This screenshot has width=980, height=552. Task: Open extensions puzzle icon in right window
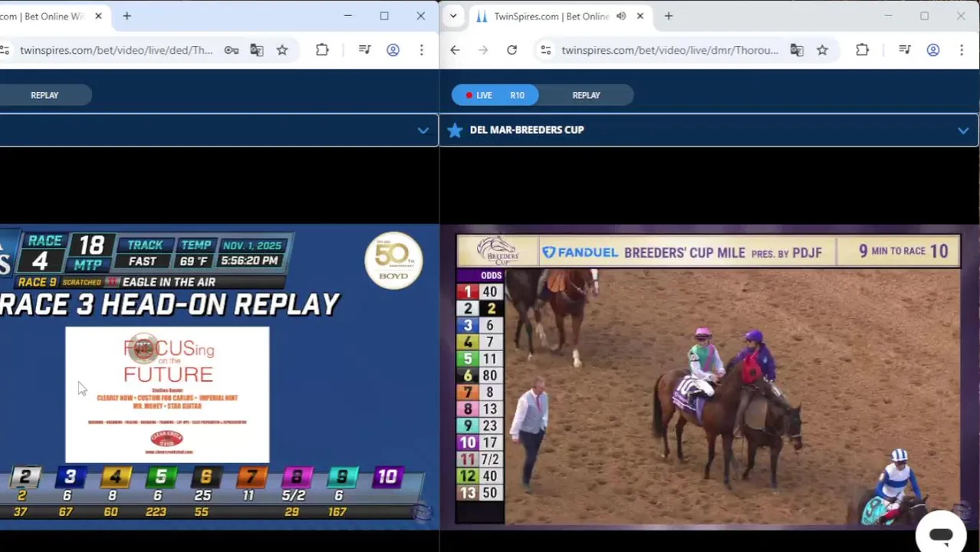point(862,50)
